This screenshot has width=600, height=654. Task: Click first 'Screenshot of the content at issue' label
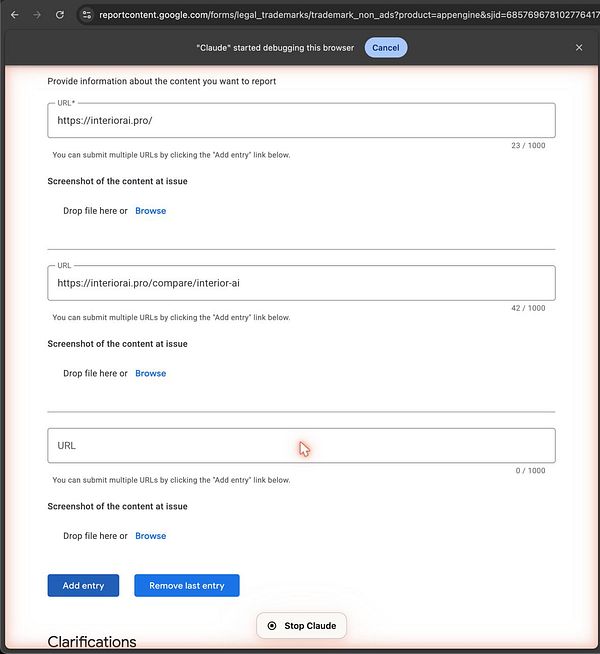pos(118,181)
